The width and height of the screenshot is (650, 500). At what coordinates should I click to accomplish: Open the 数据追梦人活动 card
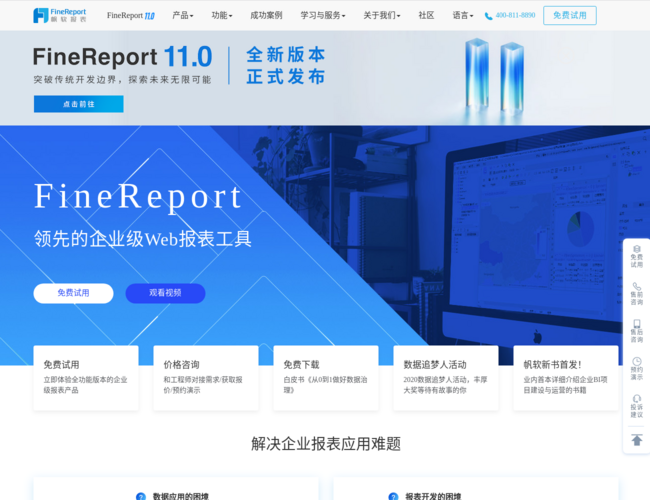tap(446, 378)
